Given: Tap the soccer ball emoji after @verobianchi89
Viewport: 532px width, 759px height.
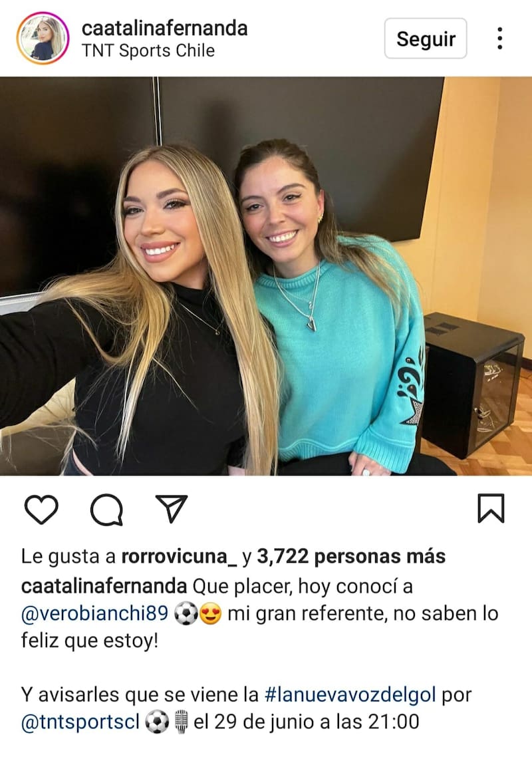Looking at the screenshot, I should [186, 614].
